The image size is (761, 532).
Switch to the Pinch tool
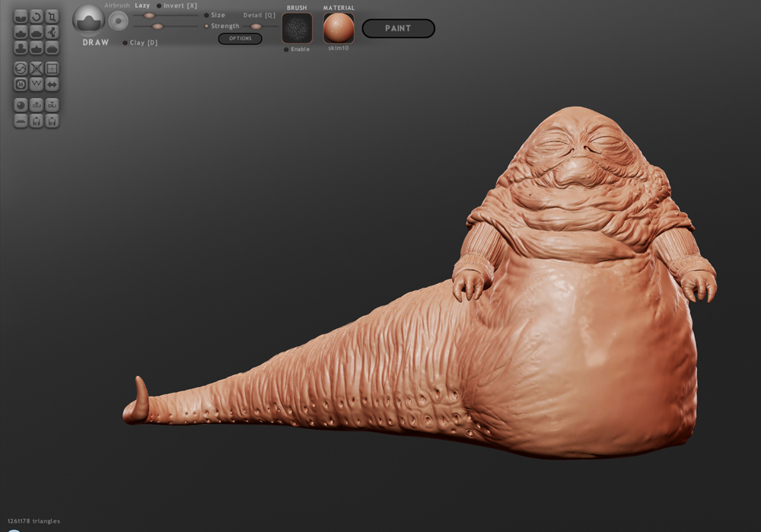point(37,48)
